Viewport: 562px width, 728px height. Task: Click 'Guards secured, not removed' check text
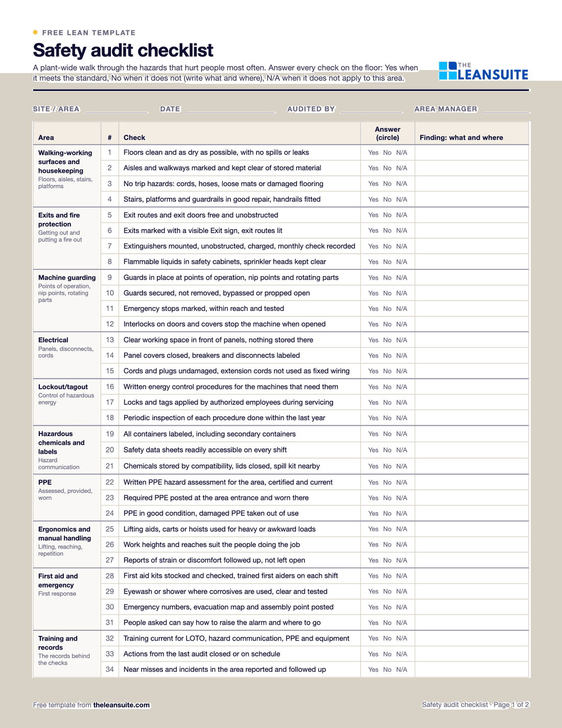[x=217, y=293]
